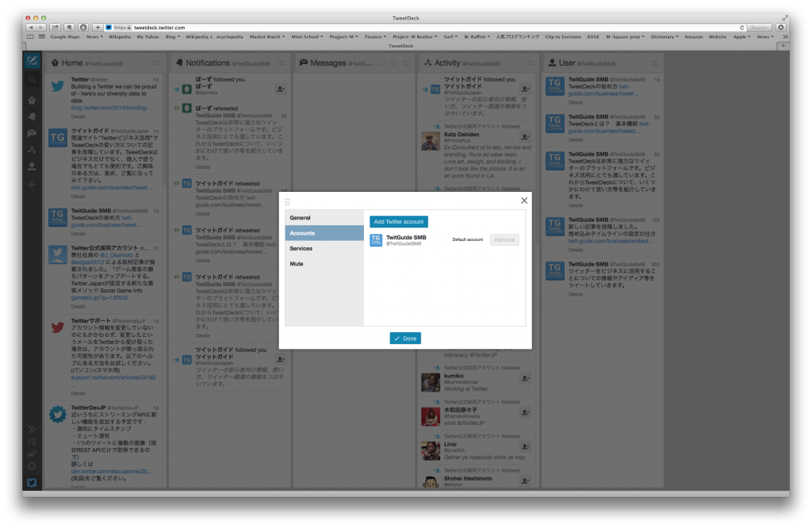Click follow button beside kumiko
812x528 pixels.
pos(525,379)
